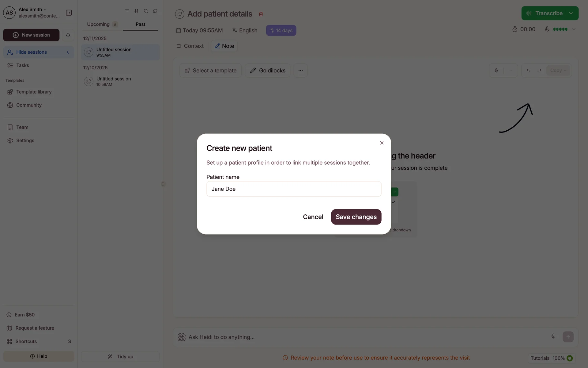Toggle Hide sessions in sidebar

click(x=39, y=52)
